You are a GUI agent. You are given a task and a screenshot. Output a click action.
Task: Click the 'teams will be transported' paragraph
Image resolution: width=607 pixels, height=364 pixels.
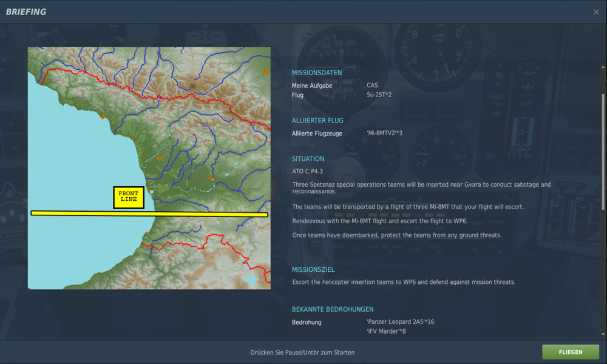click(x=408, y=207)
